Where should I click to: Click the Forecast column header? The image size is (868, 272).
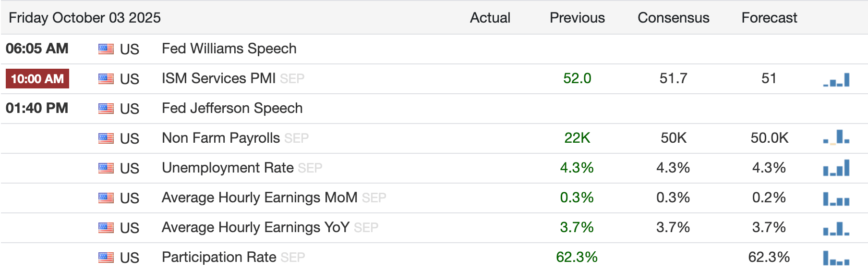pos(769,18)
